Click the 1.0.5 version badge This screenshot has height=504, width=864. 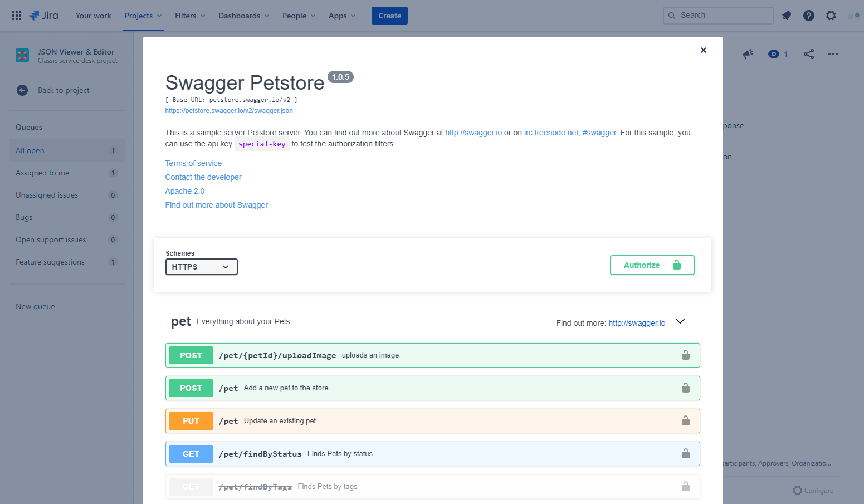pyautogui.click(x=340, y=77)
